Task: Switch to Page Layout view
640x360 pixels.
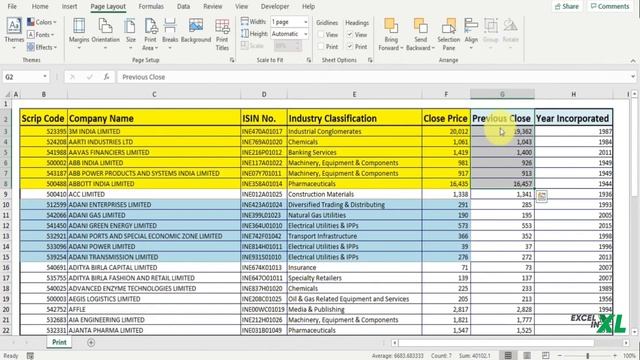Action: point(527,356)
